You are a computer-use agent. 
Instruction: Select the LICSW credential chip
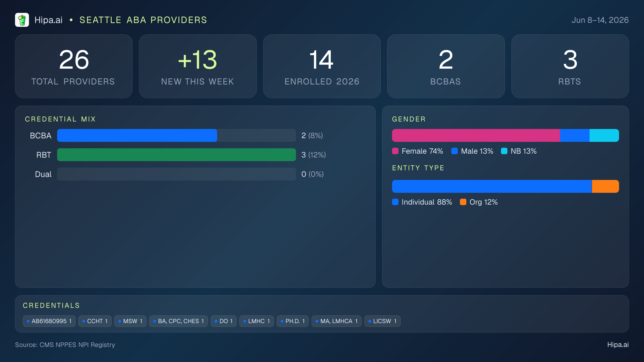tap(382, 321)
